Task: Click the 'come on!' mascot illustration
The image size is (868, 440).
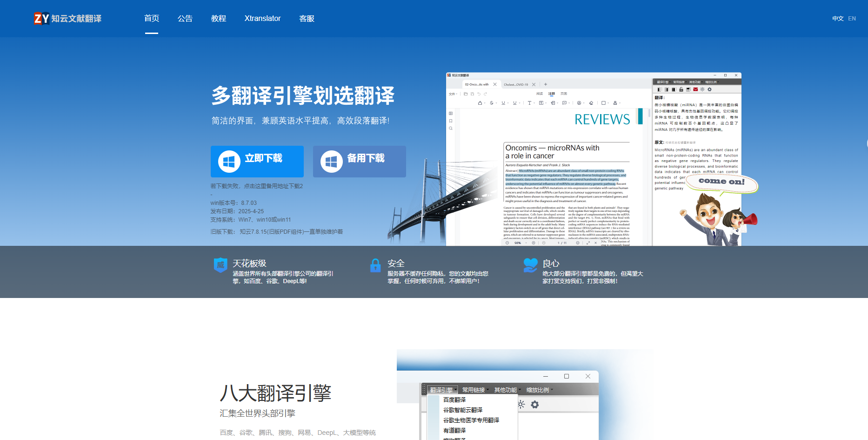Action: coord(719,210)
